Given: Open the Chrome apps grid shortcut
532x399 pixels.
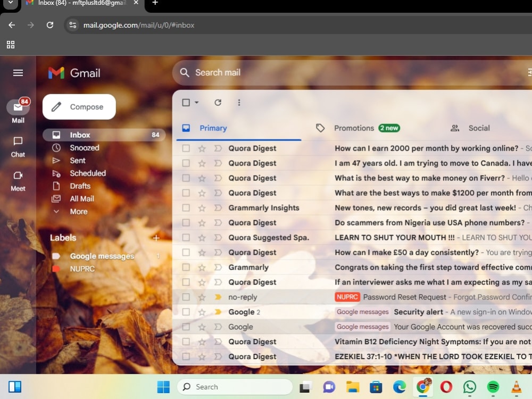Looking at the screenshot, I should pos(11,45).
